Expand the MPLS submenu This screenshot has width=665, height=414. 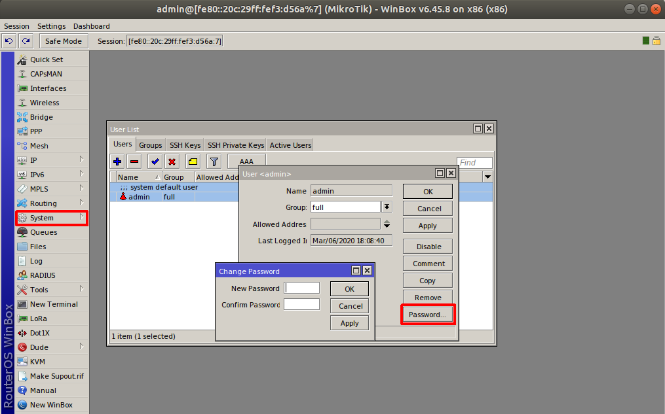(x=81, y=188)
